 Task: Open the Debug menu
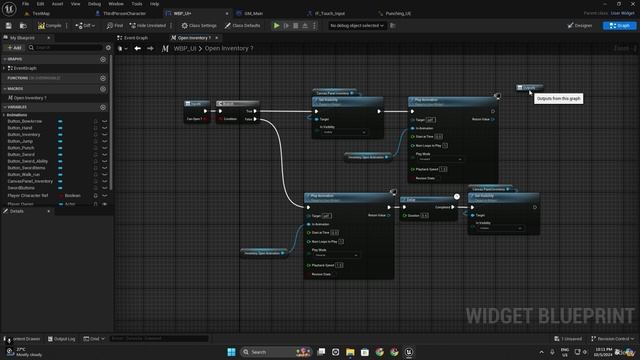[94, 4]
